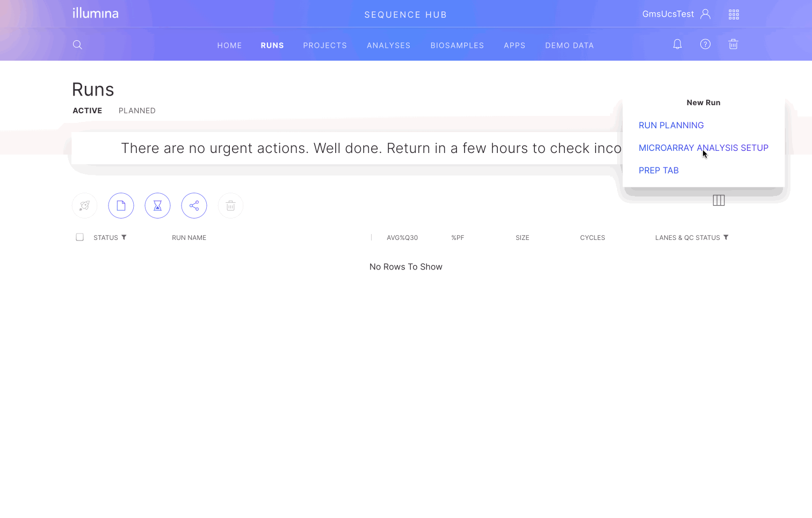Open the Biosamples page
The width and height of the screenshot is (812, 518).
click(457, 46)
